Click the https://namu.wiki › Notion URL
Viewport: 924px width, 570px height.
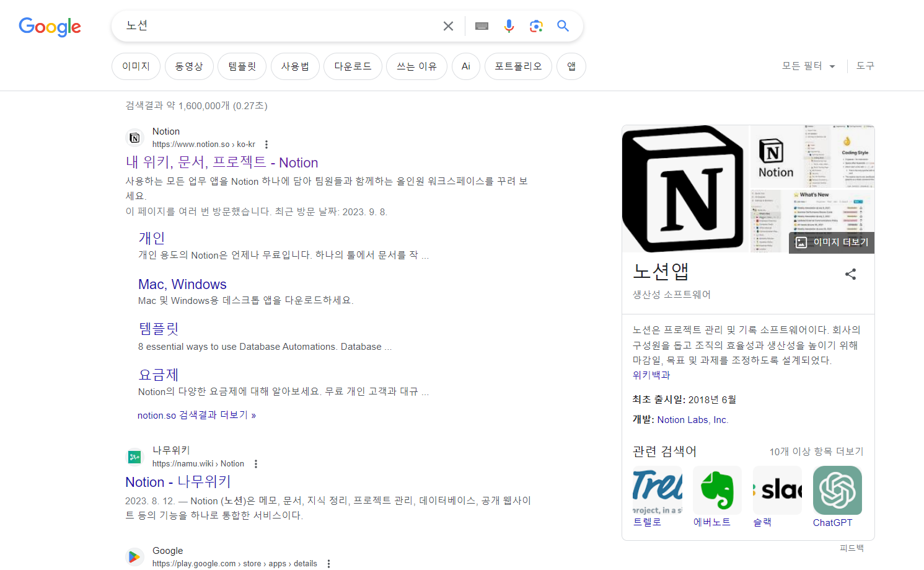(198, 464)
